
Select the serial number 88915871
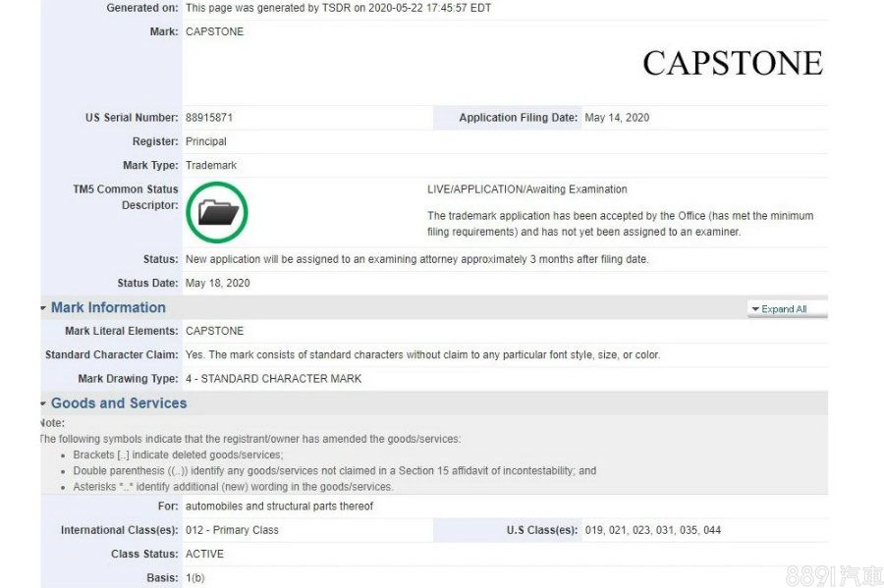coord(209,118)
